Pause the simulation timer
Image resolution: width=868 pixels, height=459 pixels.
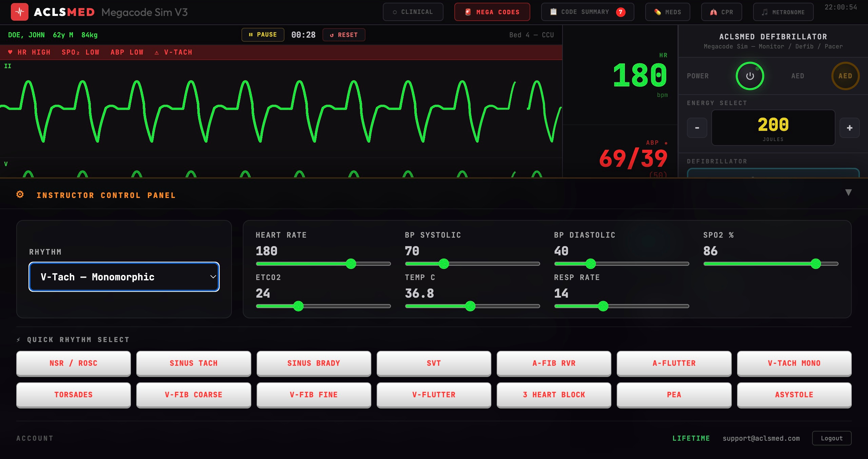click(x=263, y=35)
